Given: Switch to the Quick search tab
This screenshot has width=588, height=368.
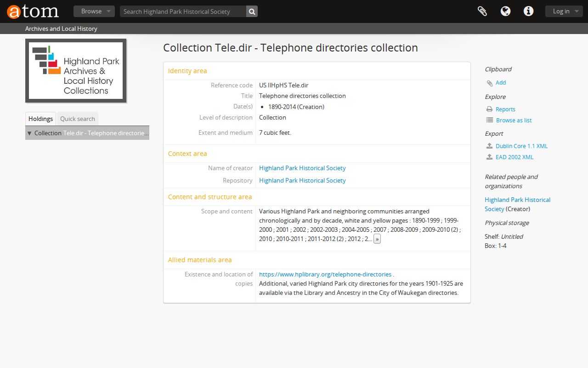Looking at the screenshot, I should pos(78,119).
